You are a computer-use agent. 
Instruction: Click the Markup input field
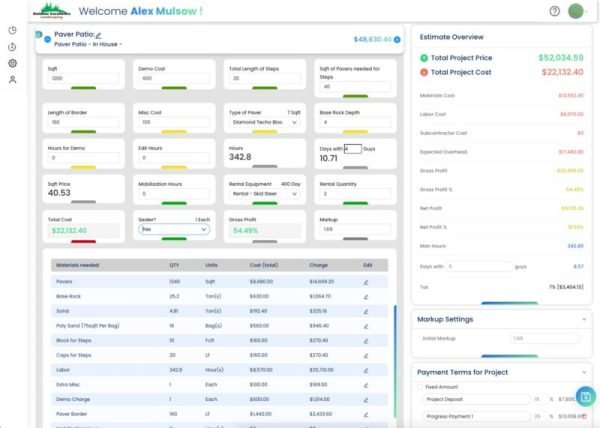(x=355, y=229)
